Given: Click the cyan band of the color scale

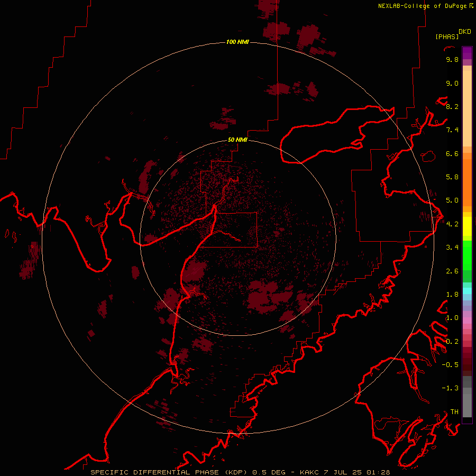Looking at the screenshot, I should click(467, 291).
